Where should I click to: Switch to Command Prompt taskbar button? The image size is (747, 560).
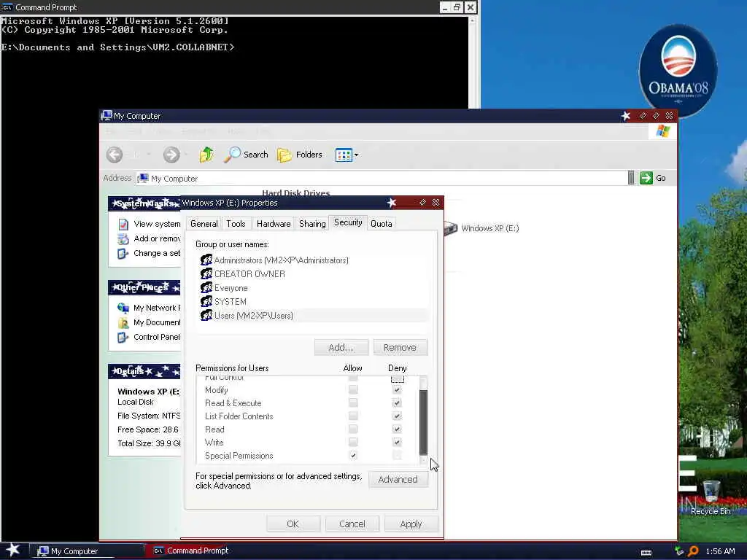click(x=190, y=551)
